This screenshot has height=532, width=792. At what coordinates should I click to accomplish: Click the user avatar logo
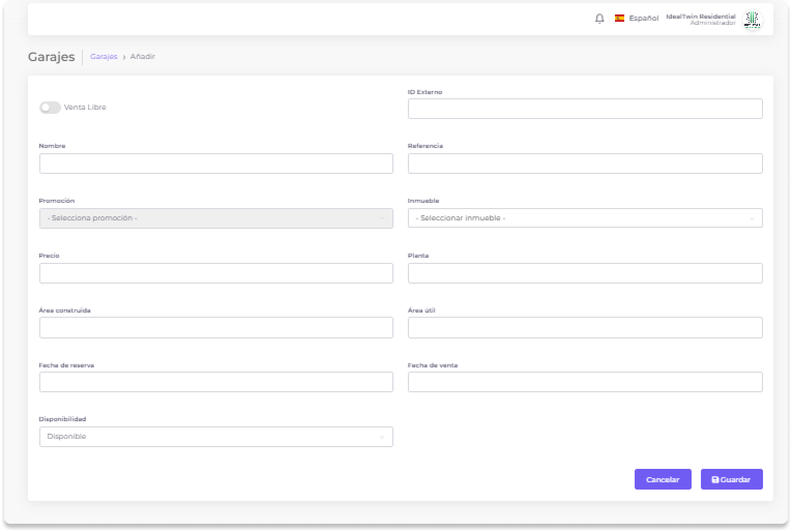752,20
